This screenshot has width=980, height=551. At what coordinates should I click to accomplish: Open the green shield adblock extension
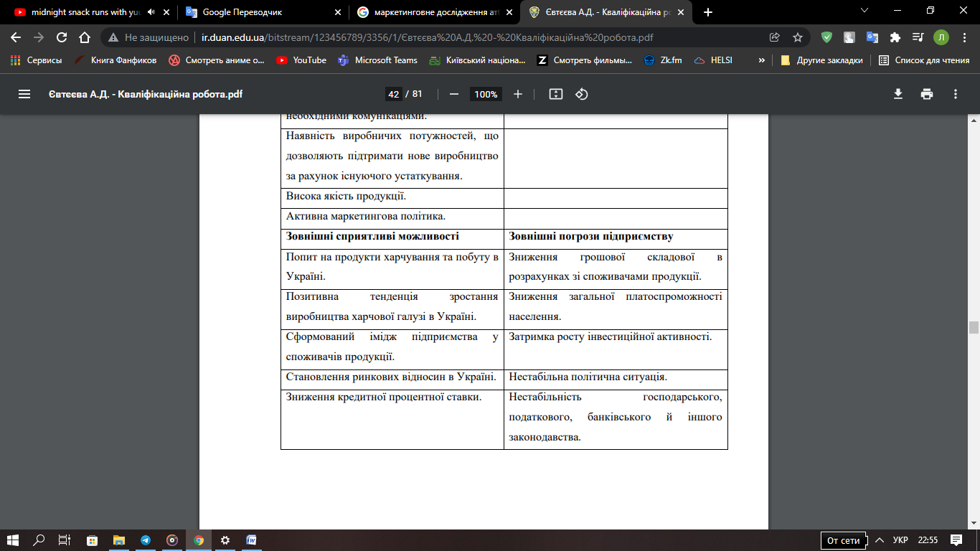[x=826, y=37]
